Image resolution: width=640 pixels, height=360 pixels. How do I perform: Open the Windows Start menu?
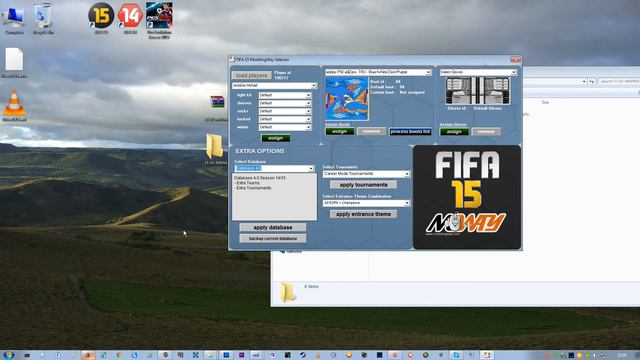pyautogui.click(x=8, y=355)
